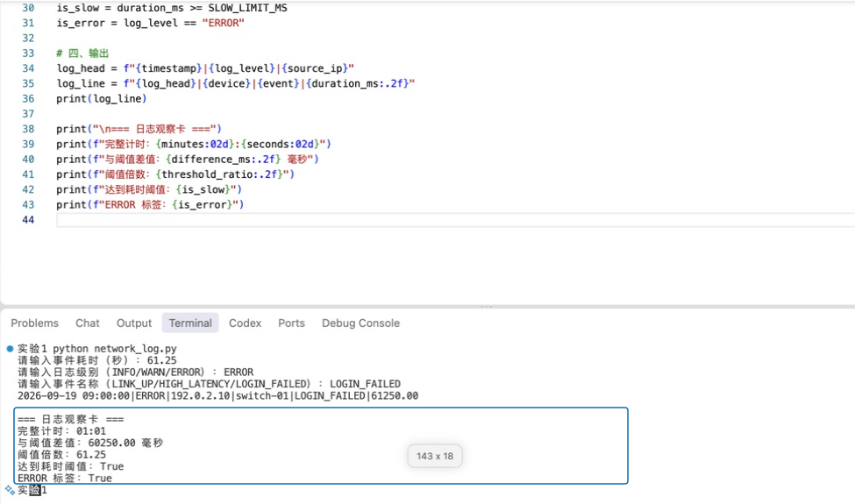Click the is_error assignment on line 31
Image resolution: width=855 pixels, height=504 pixels.
[x=151, y=23]
